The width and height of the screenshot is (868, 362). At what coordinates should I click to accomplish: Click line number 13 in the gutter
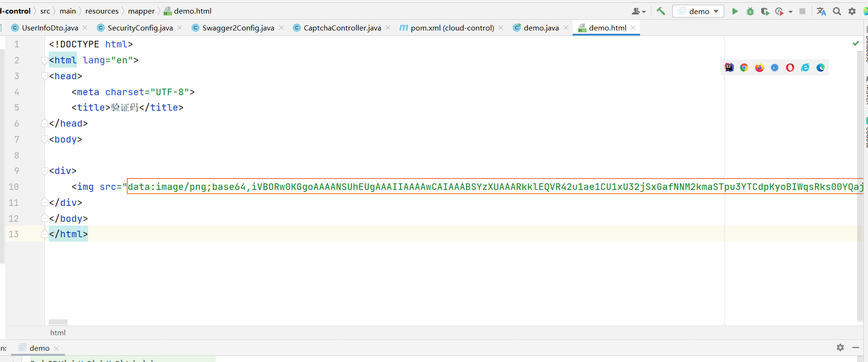[x=14, y=234]
